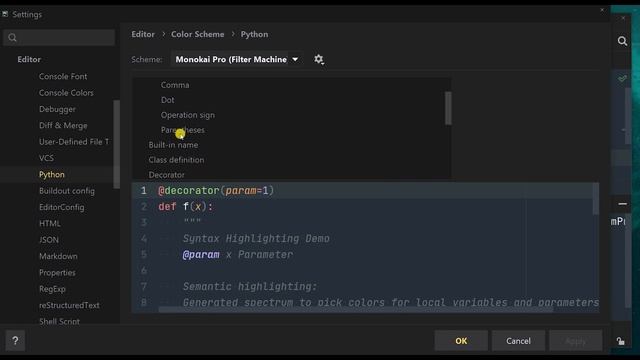
Task: Click the minus icon in IDE window
Action: [622, 204]
